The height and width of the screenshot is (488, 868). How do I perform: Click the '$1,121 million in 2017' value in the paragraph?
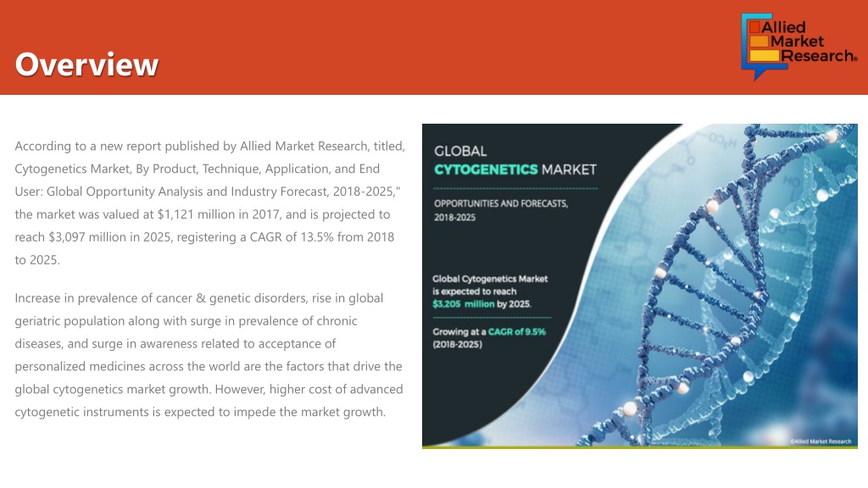(x=218, y=214)
